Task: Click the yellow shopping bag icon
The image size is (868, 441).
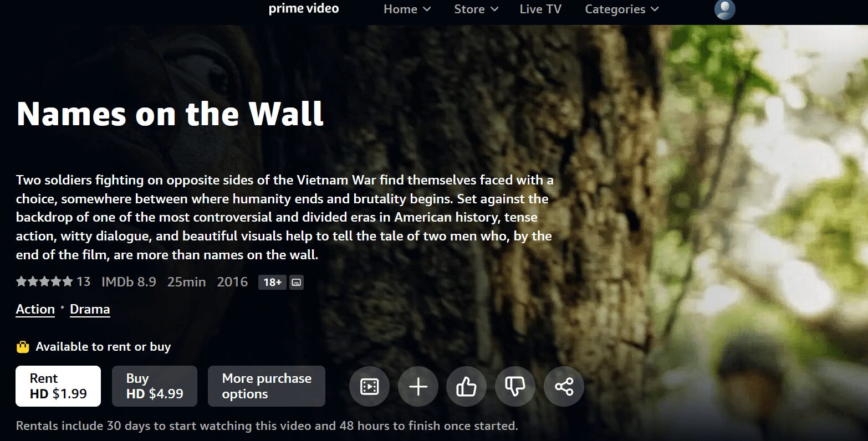Action: click(23, 347)
